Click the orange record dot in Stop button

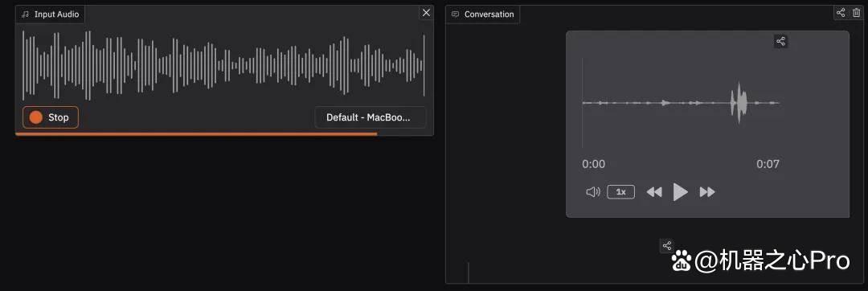pyautogui.click(x=36, y=117)
